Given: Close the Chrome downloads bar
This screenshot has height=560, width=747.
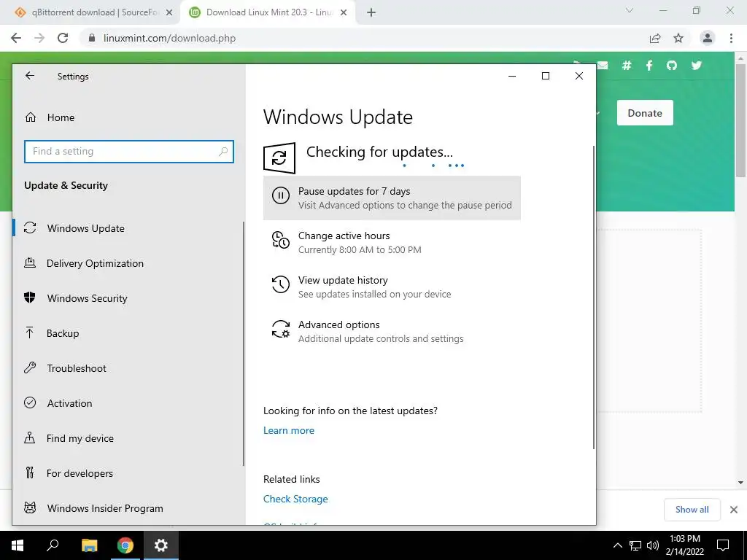Looking at the screenshot, I should [734, 510].
